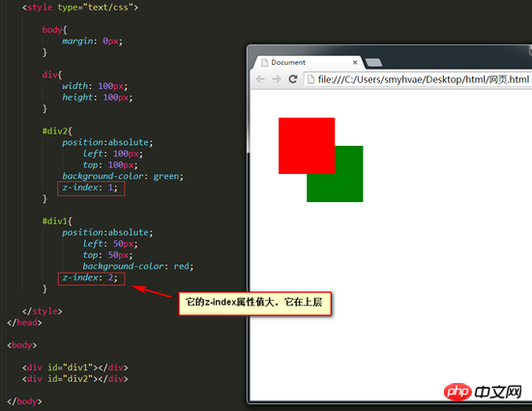
Task: Click the file URL address bar
Action: (x=418, y=79)
